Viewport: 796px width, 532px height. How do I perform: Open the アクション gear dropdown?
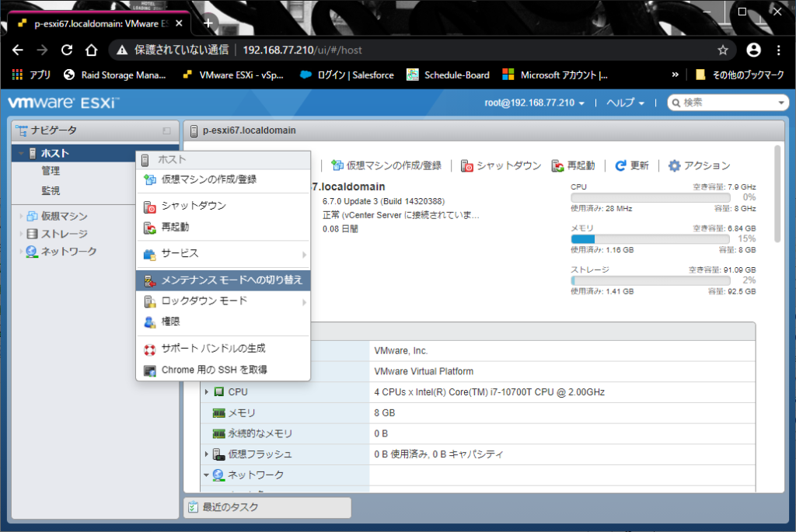point(699,165)
